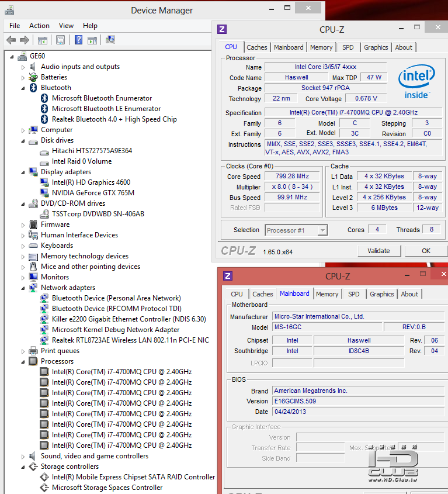Click the motherboard Model field MS-16GC
The height and width of the screenshot is (494, 448).
coord(327,327)
